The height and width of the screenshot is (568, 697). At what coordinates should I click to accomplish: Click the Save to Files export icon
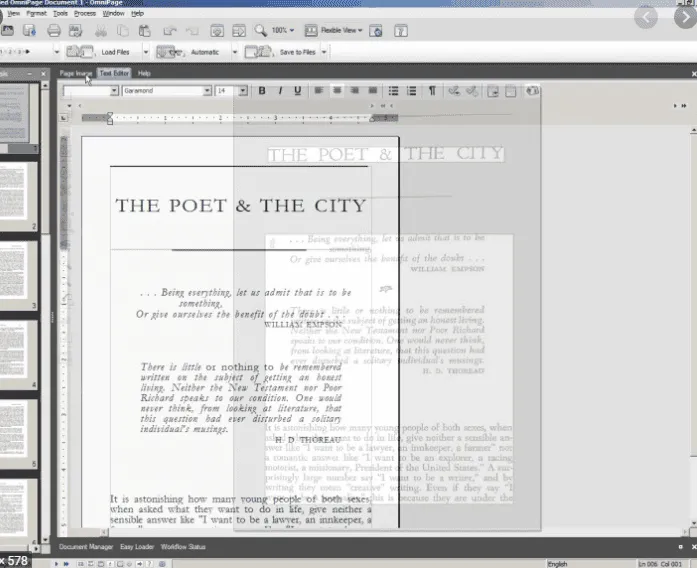pos(258,52)
